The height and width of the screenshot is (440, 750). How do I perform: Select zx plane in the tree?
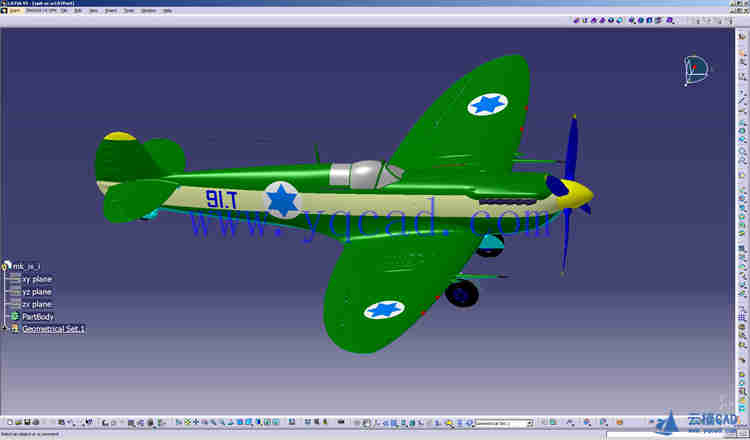point(37,304)
